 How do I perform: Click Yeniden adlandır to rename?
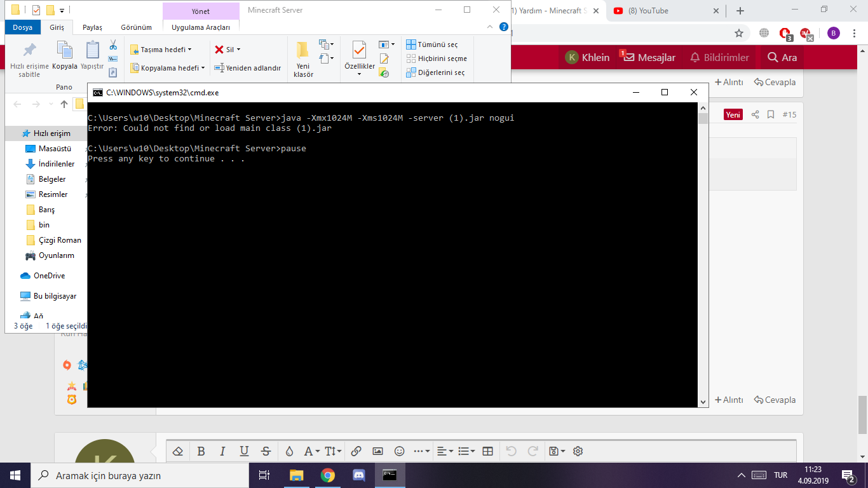pos(247,68)
